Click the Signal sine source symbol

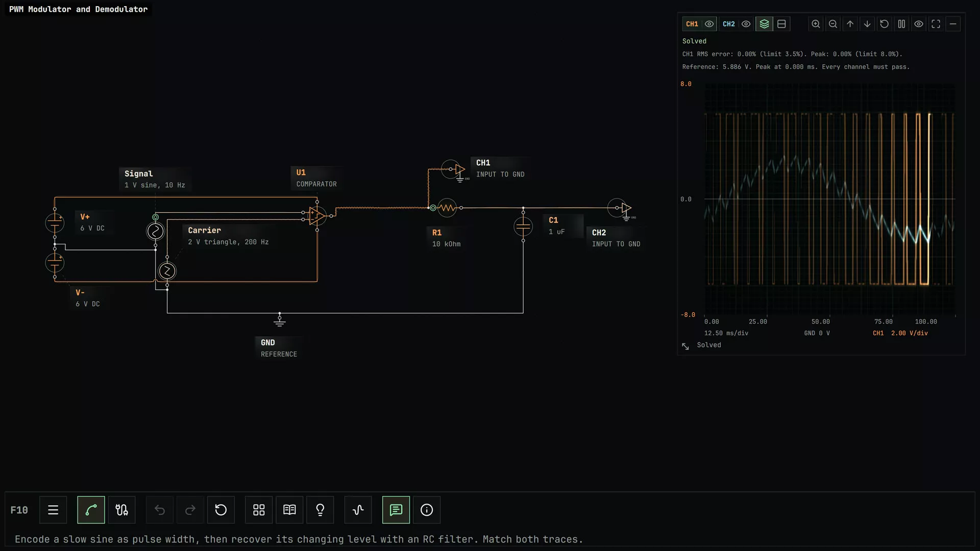tap(155, 231)
